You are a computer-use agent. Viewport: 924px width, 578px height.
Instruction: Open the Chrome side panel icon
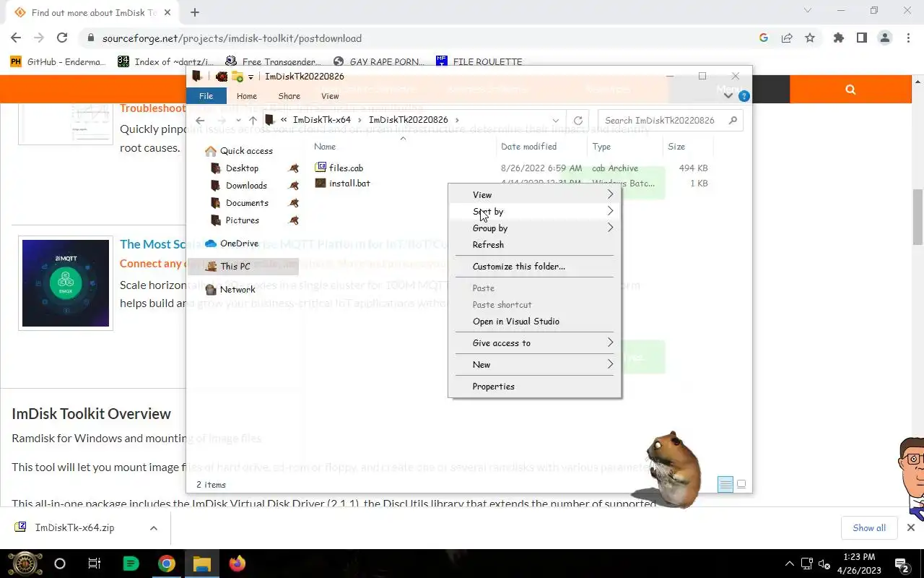pyautogui.click(x=861, y=38)
